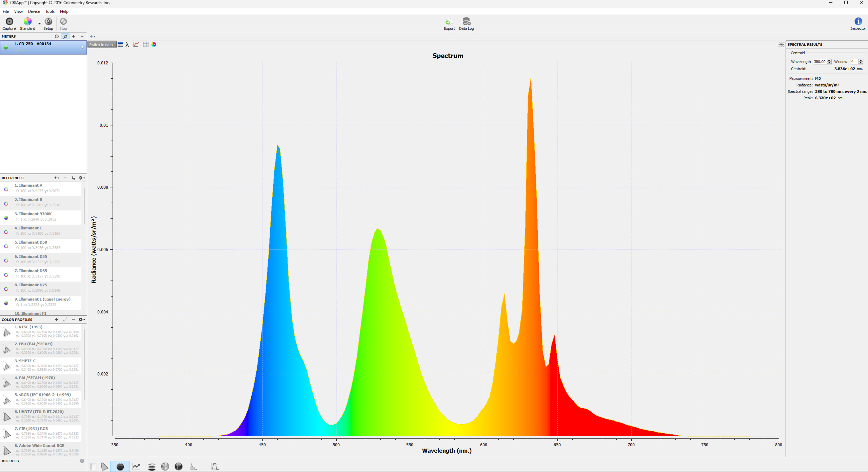
Task: Open the Tools menu
Action: pos(50,12)
